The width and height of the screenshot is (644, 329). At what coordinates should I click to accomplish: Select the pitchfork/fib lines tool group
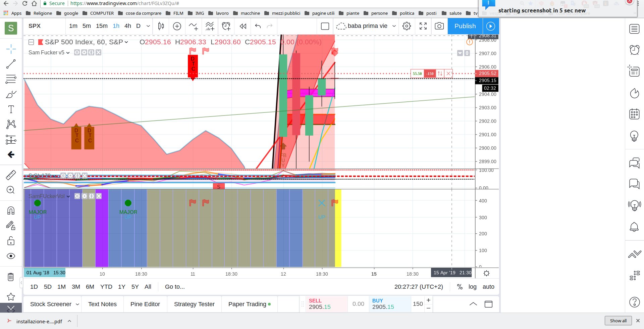(x=11, y=79)
